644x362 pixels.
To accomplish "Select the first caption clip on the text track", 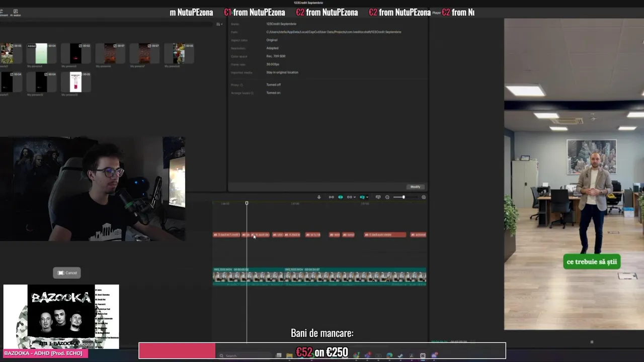I will tap(226, 235).
